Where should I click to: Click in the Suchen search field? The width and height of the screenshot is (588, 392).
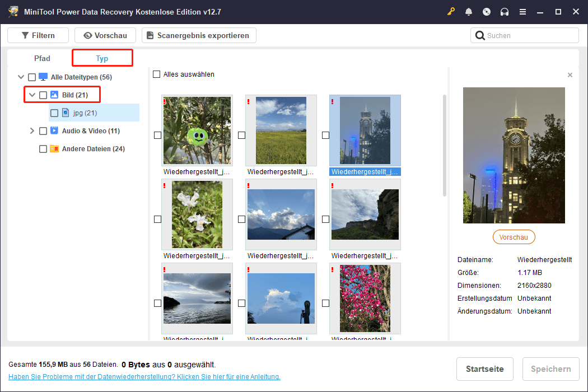click(525, 35)
